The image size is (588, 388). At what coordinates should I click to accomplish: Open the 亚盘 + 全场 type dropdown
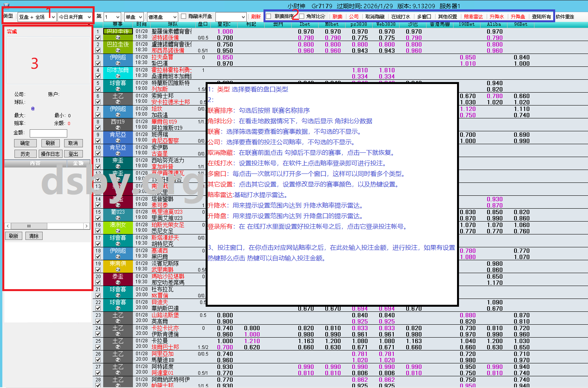pos(37,17)
